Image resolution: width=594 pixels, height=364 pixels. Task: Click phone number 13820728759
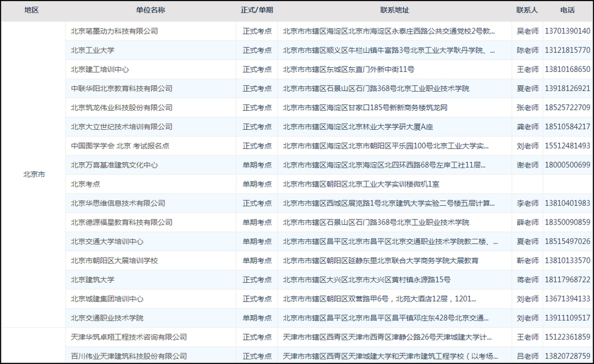pyautogui.click(x=568, y=356)
